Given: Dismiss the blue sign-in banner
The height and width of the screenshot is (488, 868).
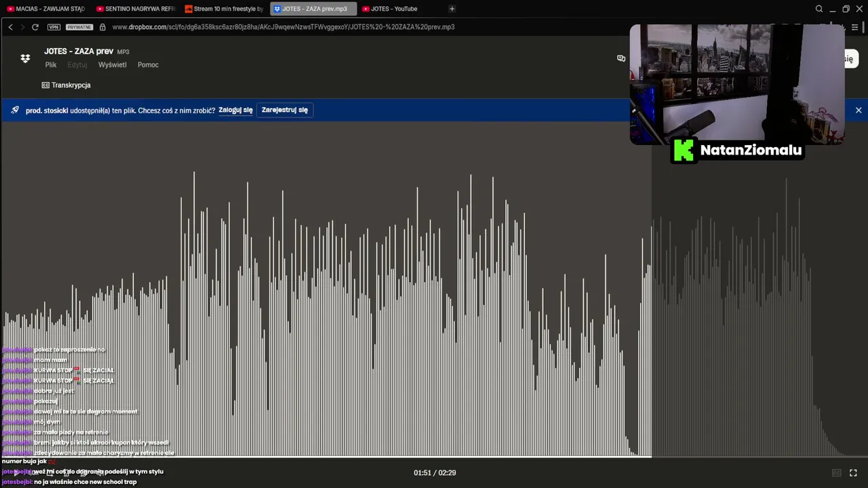Looking at the screenshot, I should point(859,110).
